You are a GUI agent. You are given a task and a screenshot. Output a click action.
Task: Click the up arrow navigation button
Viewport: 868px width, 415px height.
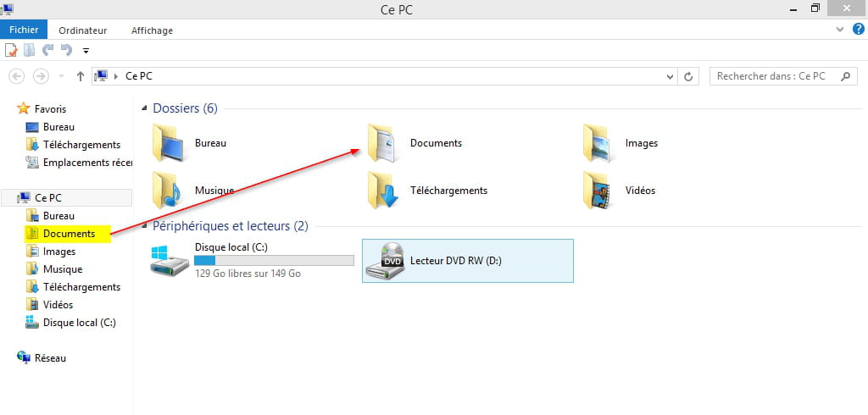point(80,76)
